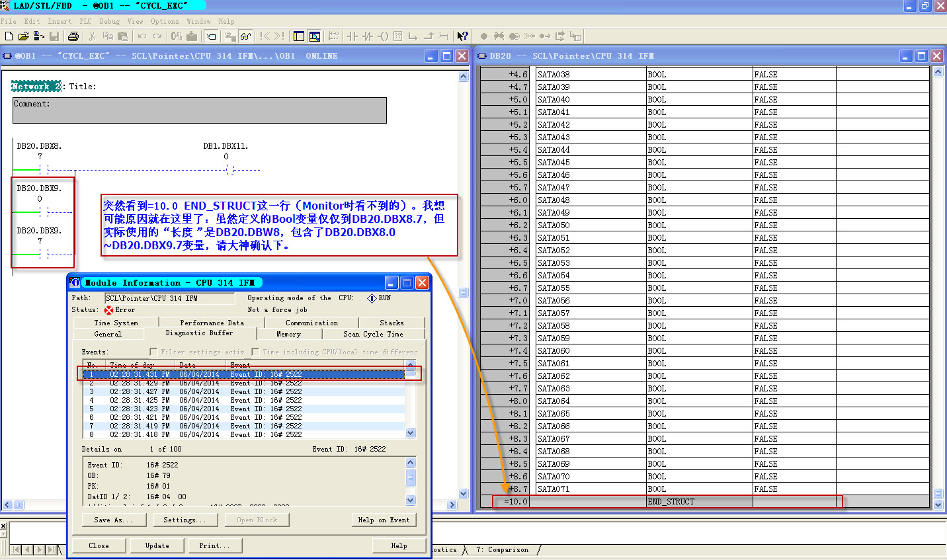This screenshot has width=947, height=560.
Task: Click the context Help arrow icon
Action: (x=462, y=36)
